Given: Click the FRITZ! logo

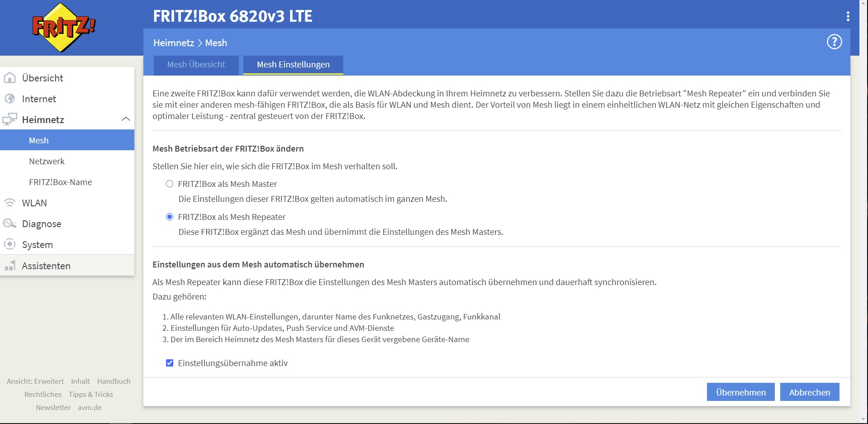Looking at the screenshot, I should point(64,28).
